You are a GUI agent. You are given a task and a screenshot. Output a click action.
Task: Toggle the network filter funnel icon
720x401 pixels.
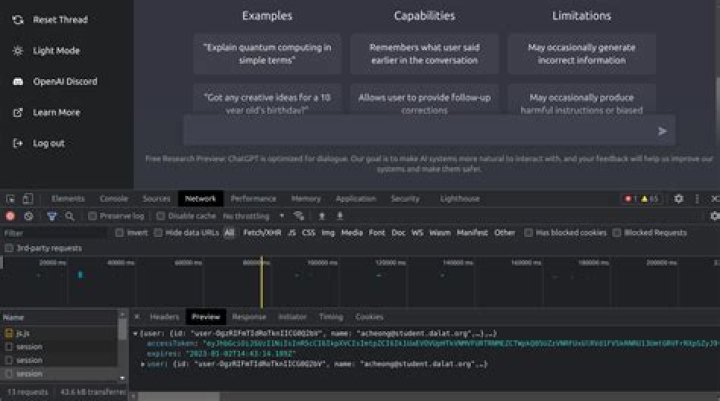tap(51, 216)
